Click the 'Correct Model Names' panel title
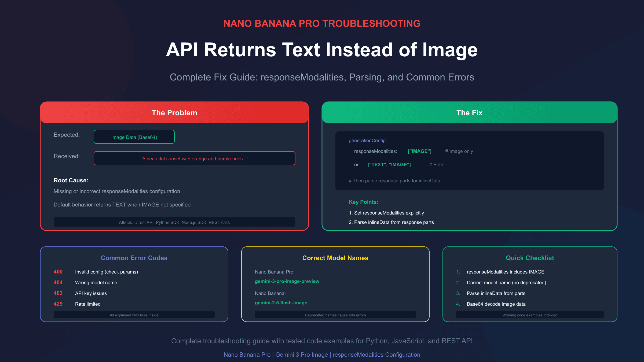The image size is (644, 362). click(x=335, y=258)
